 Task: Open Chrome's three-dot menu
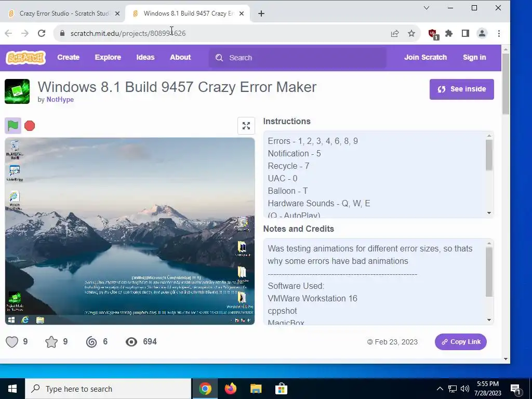coord(499,33)
